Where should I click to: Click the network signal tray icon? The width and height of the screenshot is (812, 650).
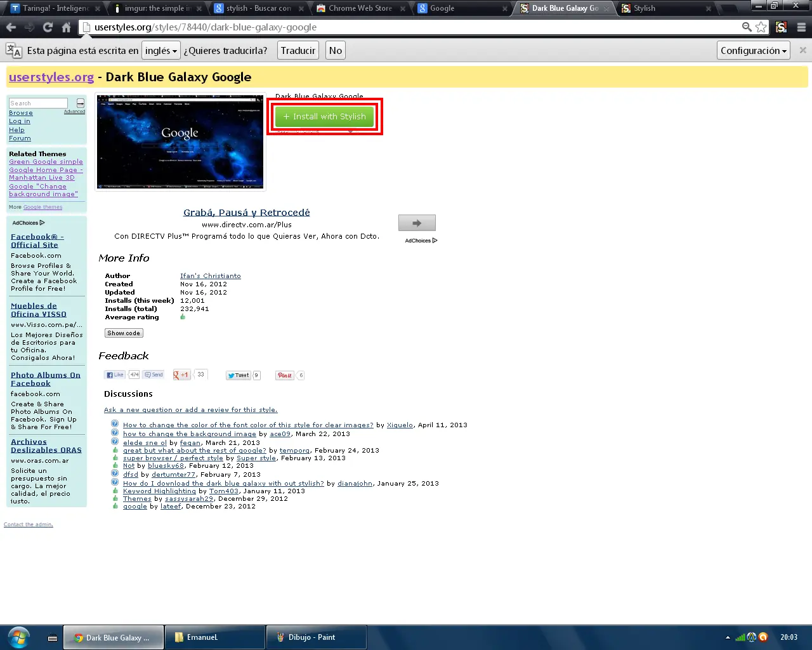(x=740, y=637)
